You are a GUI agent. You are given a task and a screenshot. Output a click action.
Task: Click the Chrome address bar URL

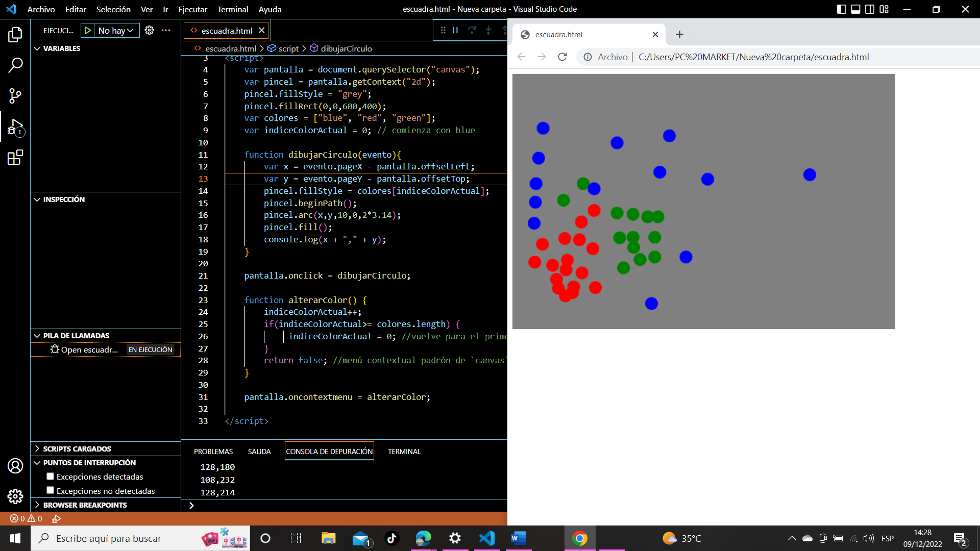(753, 57)
